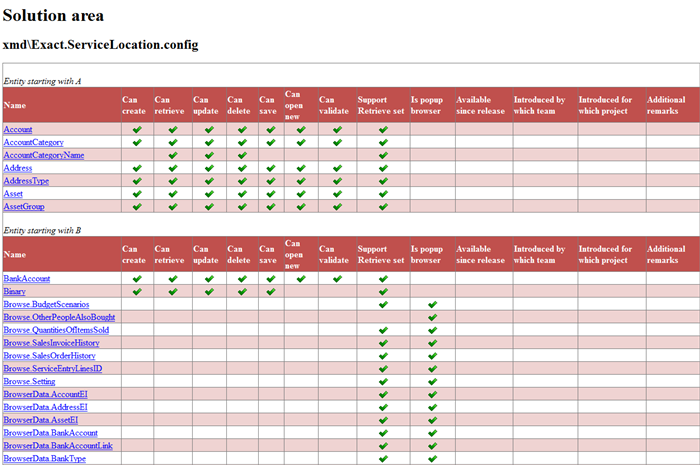Open Browse.QuantitiesOfItemsSold link
This screenshot has width=700, height=465.
[56, 330]
